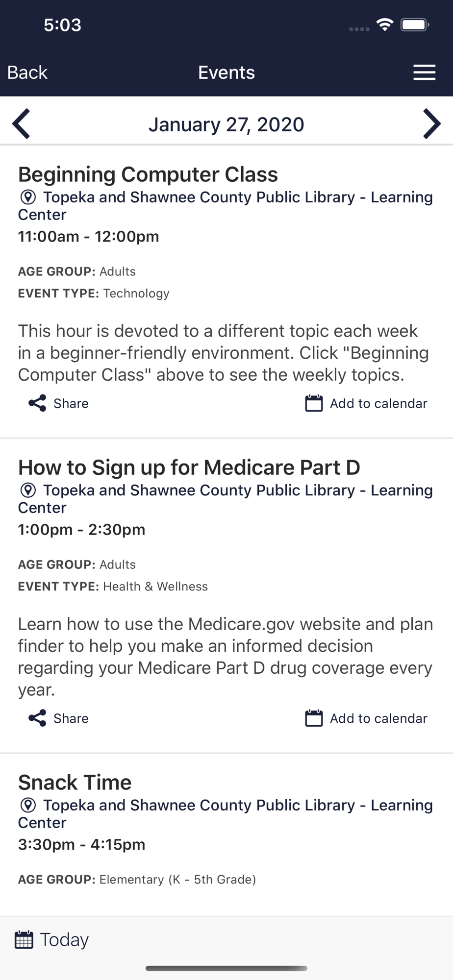This screenshot has height=980, width=453.
Task: Advance to next day with right chevron
Action: point(431,123)
